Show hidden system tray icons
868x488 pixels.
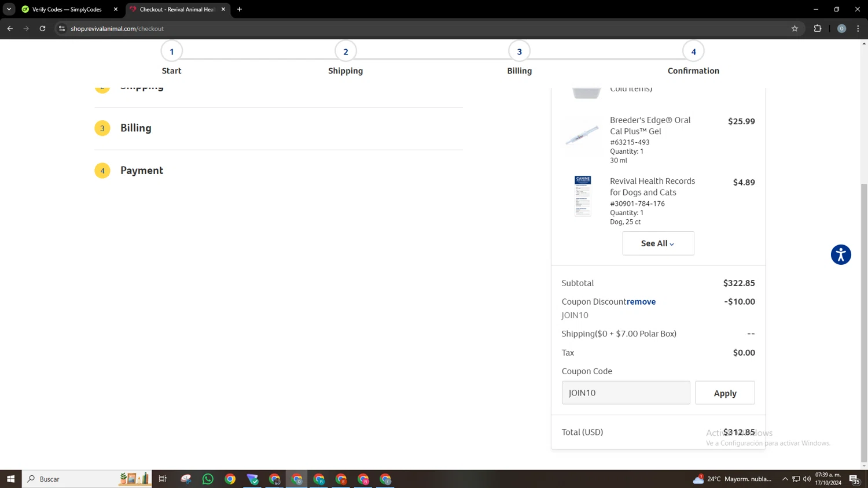pyautogui.click(x=785, y=479)
